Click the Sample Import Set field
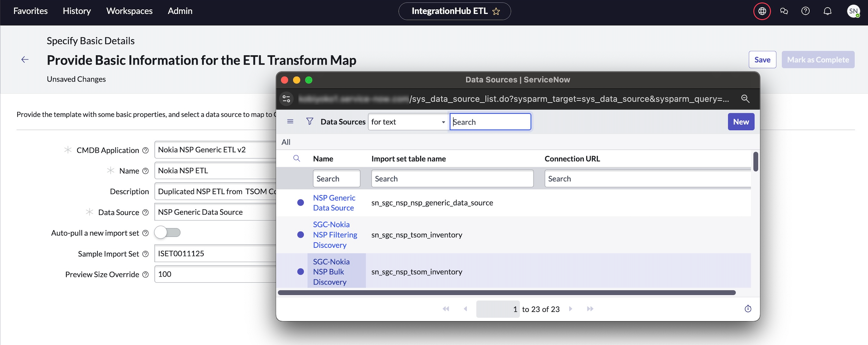 coord(215,254)
